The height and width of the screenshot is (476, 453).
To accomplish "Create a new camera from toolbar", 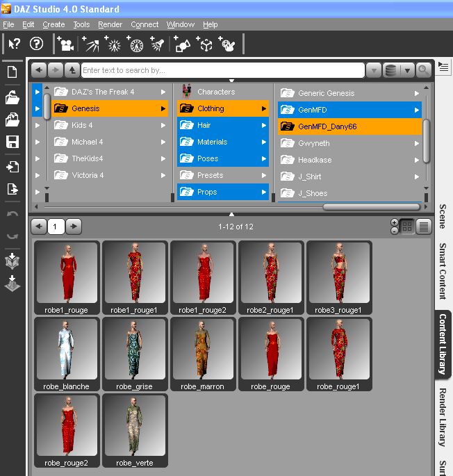I will coord(65,44).
